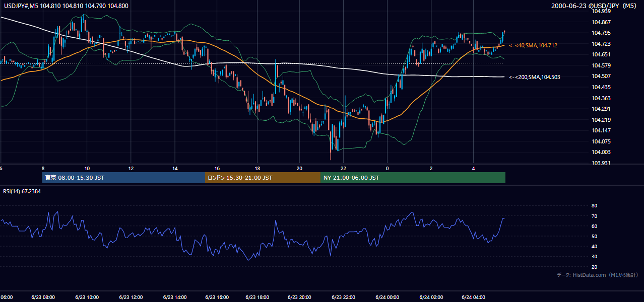This screenshot has width=644, height=302.
Task: Click price axis value 104.219
Action: point(601,120)
